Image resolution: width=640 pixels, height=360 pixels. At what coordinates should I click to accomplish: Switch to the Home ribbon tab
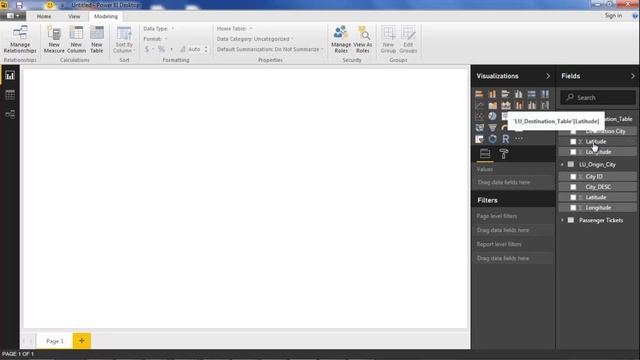tap(44, 16)
